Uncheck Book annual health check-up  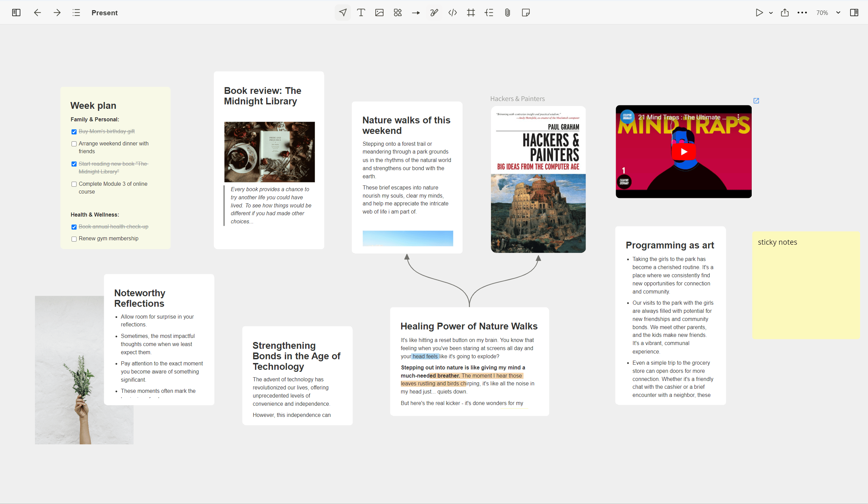(74, 227)
